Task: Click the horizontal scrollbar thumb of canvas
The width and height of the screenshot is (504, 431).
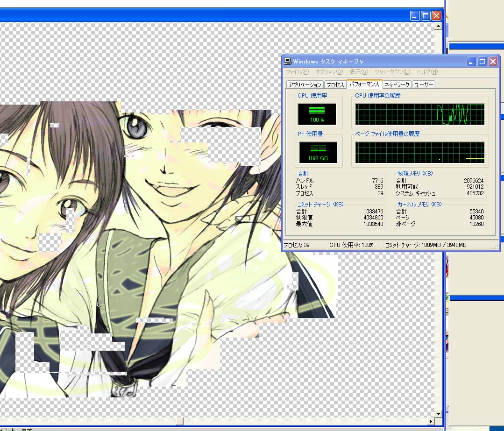Action: coord(180,421)
